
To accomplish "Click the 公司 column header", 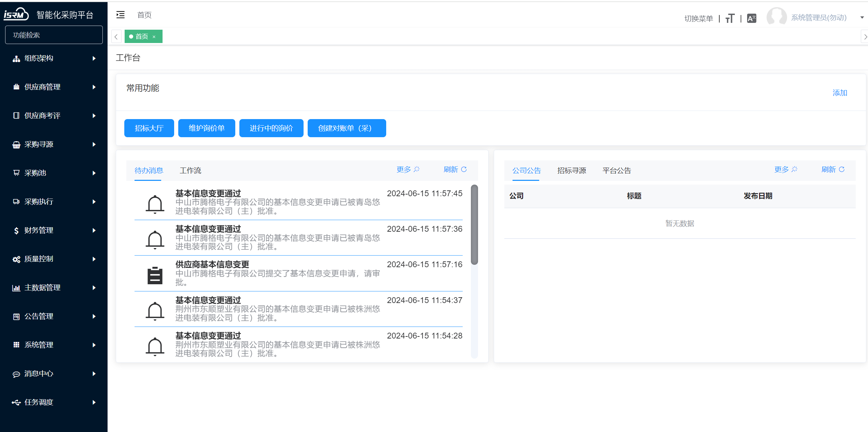I will (516, 196).
